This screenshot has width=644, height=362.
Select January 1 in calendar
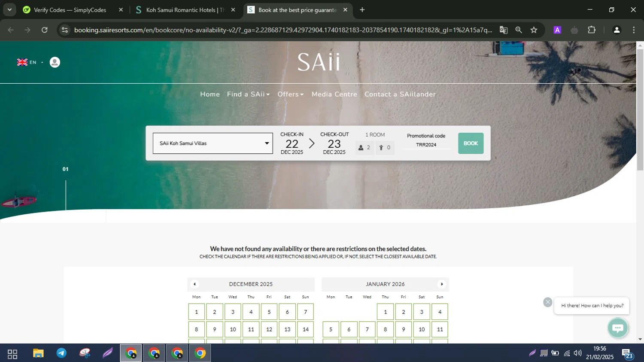click(x=386, y=312)
